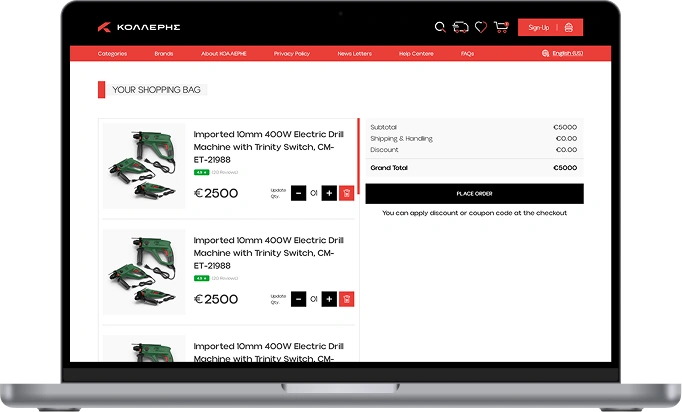The width and height of the screenshot is (682, 412).
Task: Open the English (US) language selector
Action: [x=568, y=53]
